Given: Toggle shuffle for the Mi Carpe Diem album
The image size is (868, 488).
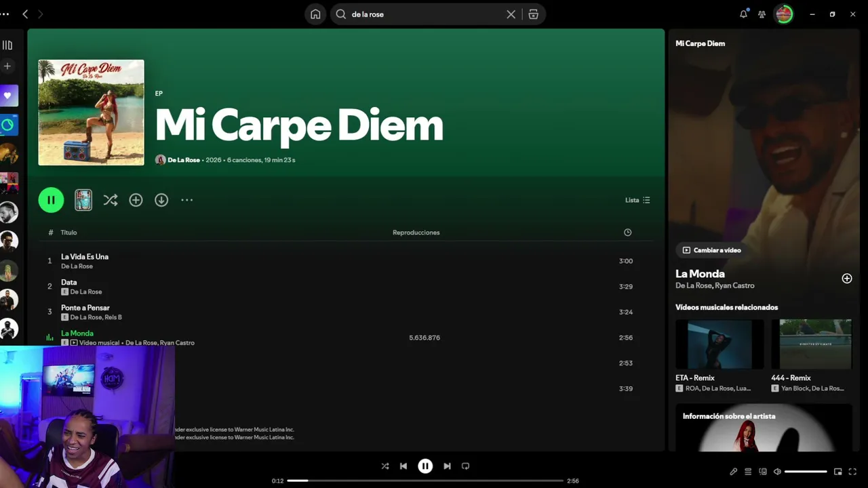Looking at the screenshot, I should [x=111, y=200].
